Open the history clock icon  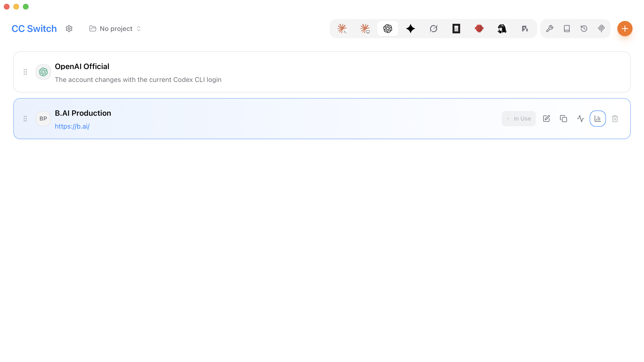(x=584, y=29)
